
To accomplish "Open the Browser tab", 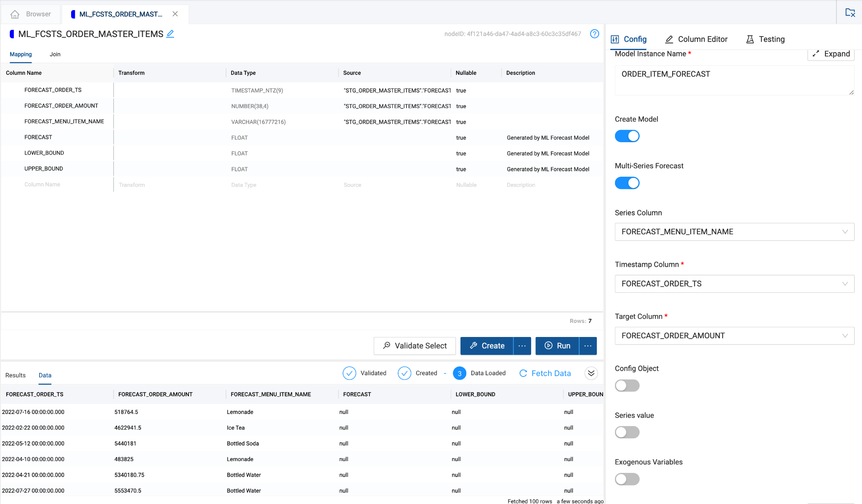I will [x=31, y=14].
